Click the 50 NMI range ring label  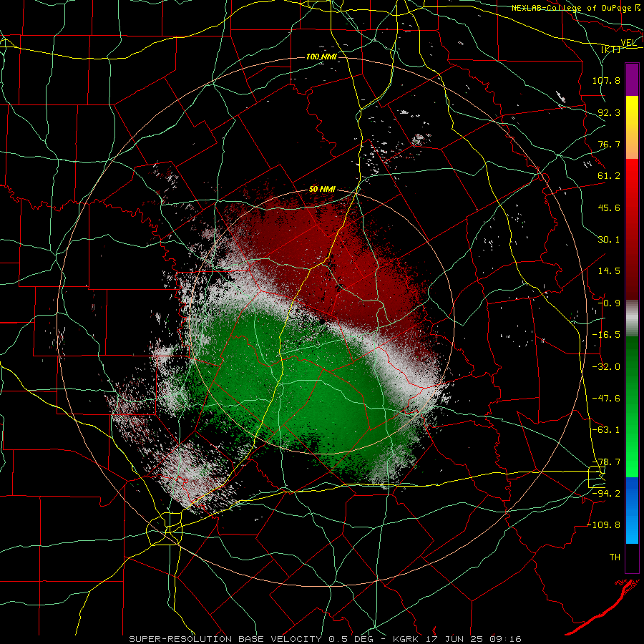click(322, 190)
